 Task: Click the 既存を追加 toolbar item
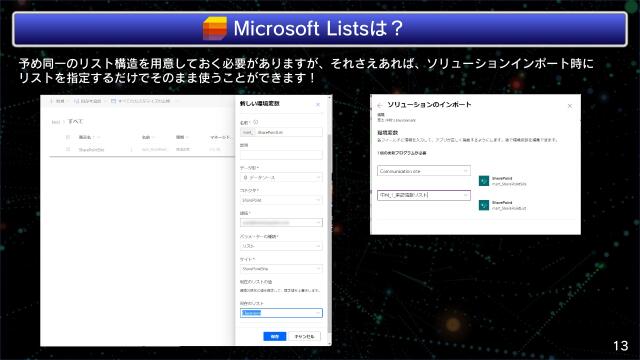point(87,101)
